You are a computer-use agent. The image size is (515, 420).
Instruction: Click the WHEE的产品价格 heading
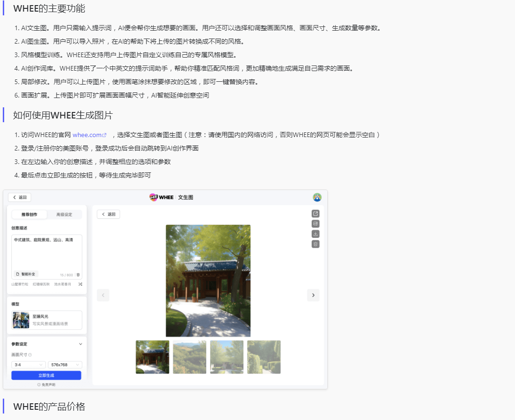[x=49, y=407]
